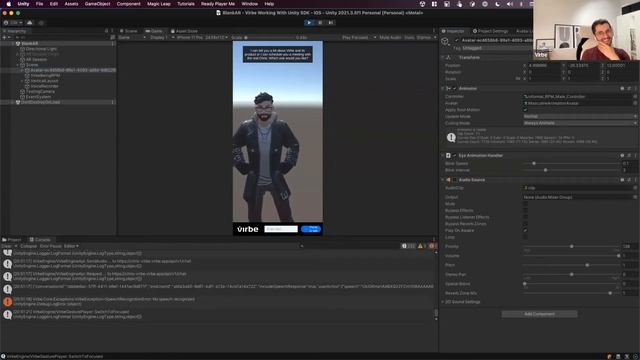Click the text input field in game view

[x=281, y=229]
